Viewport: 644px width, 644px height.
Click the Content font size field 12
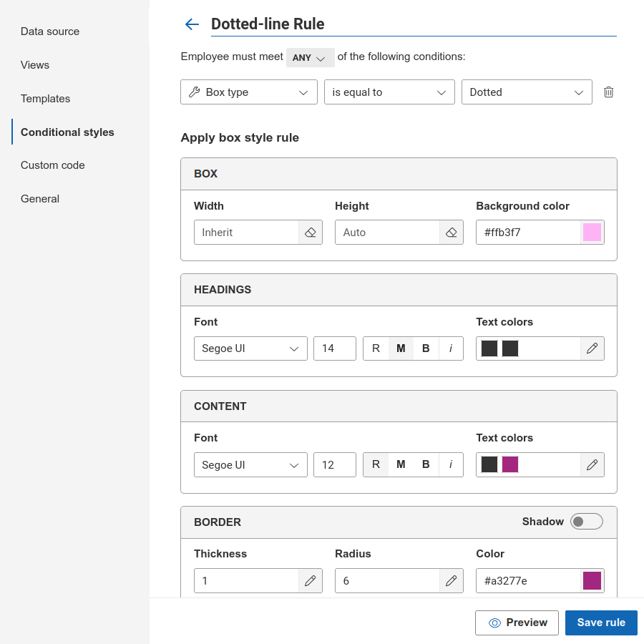coord(335,465)
